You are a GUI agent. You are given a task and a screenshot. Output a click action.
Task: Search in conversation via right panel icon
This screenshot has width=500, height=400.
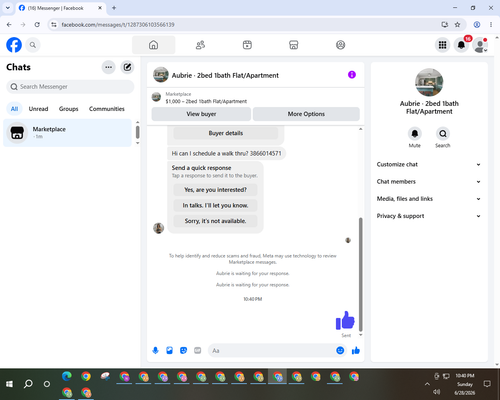(443, 134)
